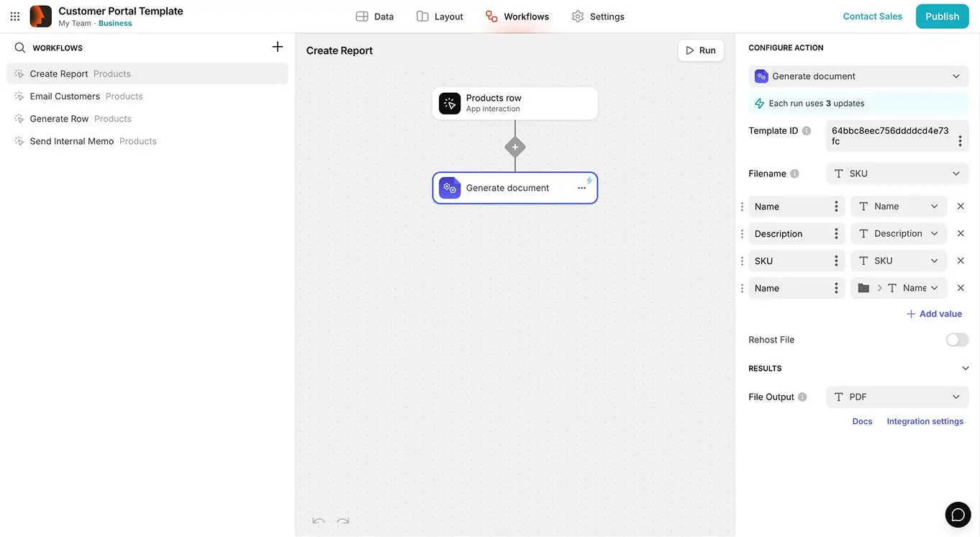This screenshot has width=980, height=537.
Task: Add a new workflow with the plus icon
Action: pyautogui.click(x=277, y=46)
